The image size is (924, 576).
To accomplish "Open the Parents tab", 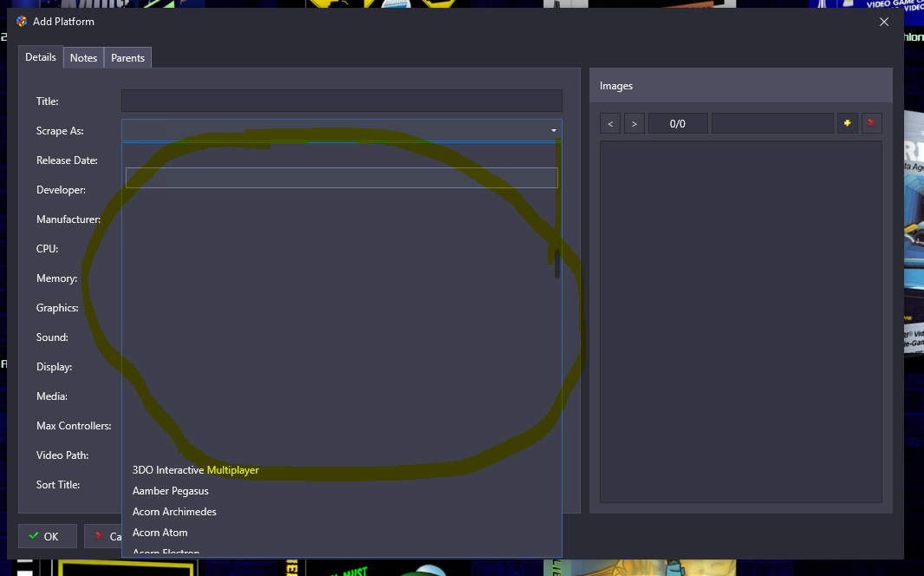I will [x=128, y=58].
